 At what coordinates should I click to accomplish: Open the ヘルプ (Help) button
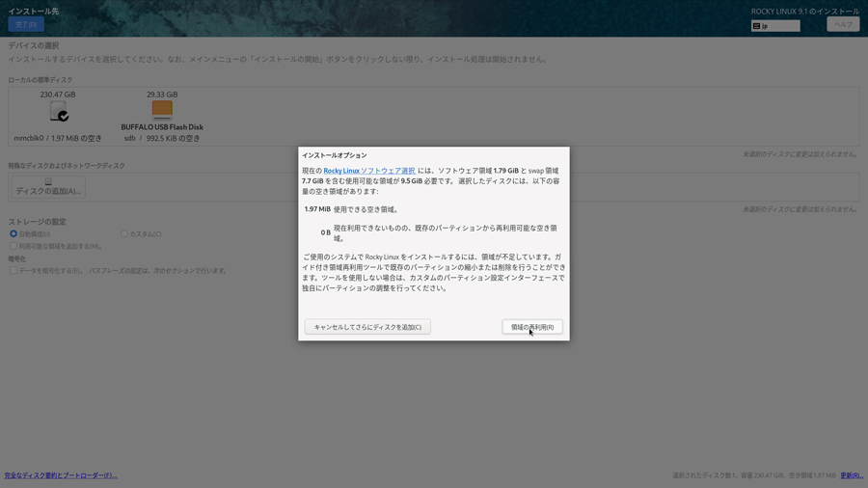pos(842,24)
